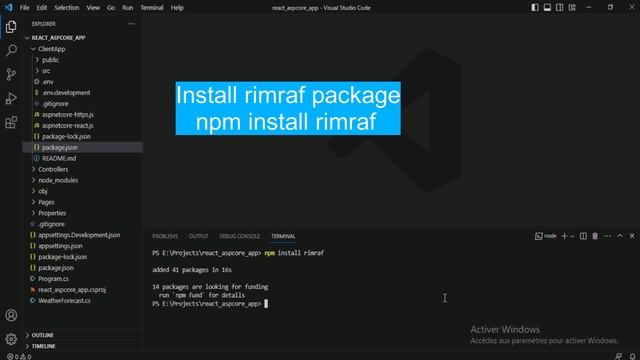Click the feedback icon in status bar
Viewport: 640px width, 360px height.
tap(619, 356)
